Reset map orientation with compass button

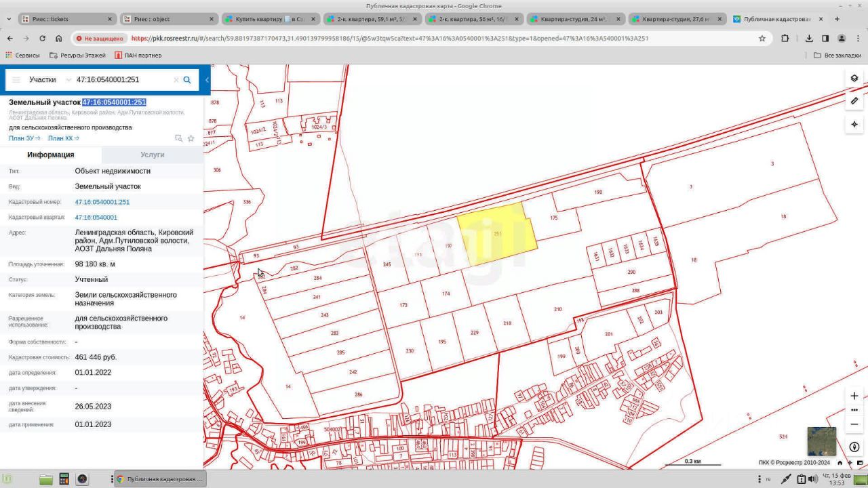[854, 447]
